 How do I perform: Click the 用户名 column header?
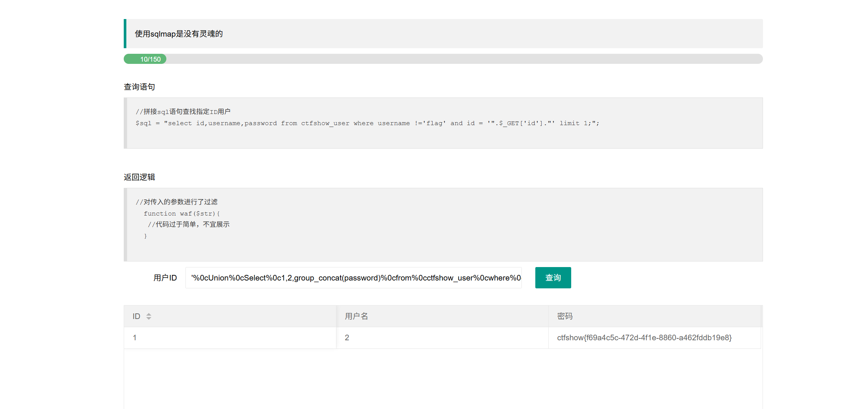coord(356,316)
